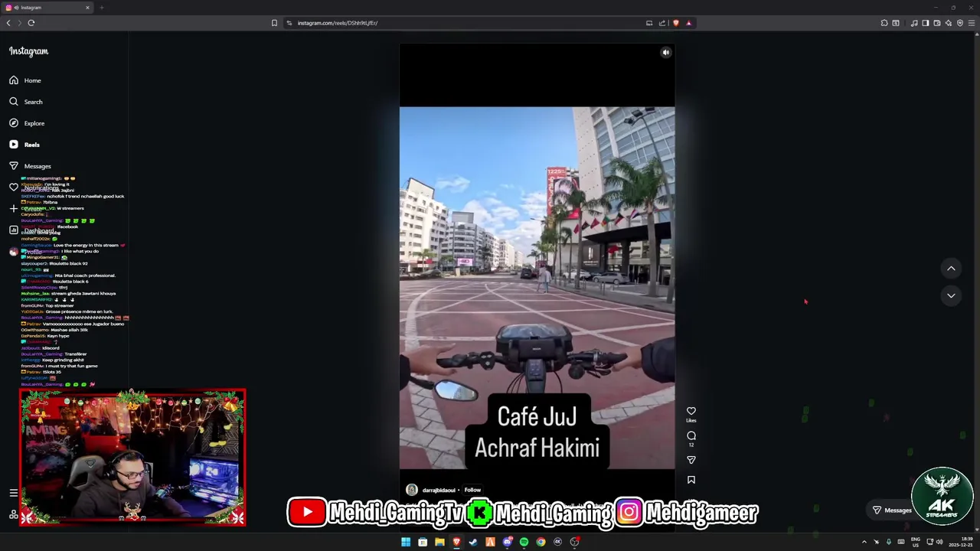Save the reel with the bookmark icon
The height and width of the screenshot is (551, 980).
tap(691, 480)
